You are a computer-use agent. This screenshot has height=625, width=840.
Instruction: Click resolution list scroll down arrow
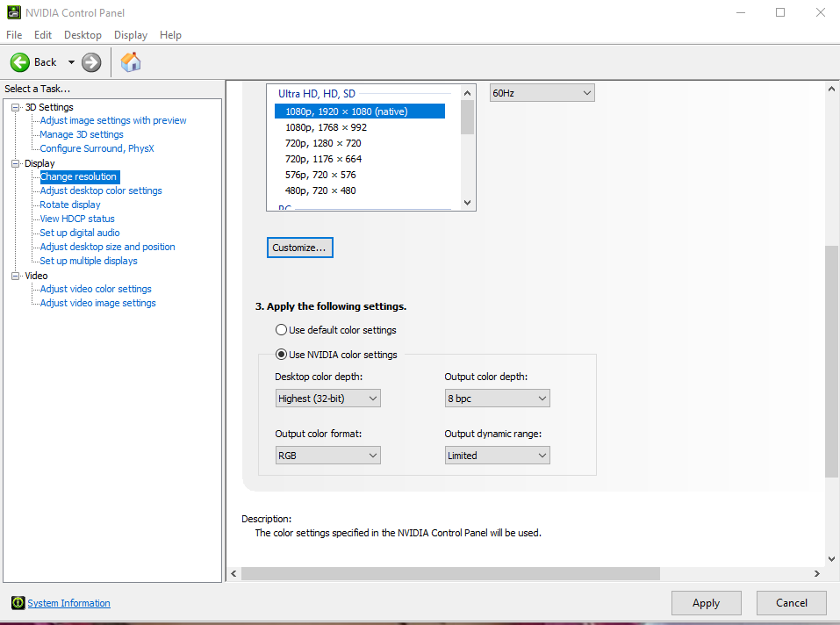(x=467, y=203)
